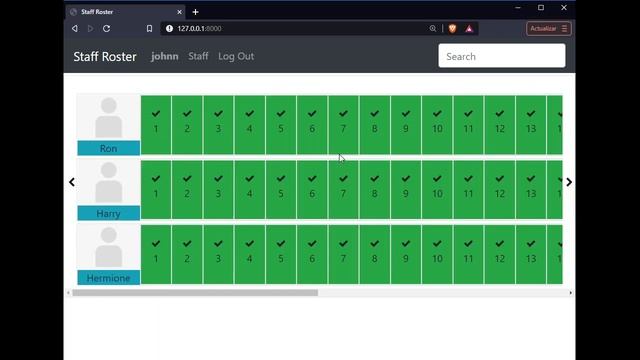Screen dimensions: 640x360
Task: Toggle Harry's day 6 attendance
Action: pos(312,190)
